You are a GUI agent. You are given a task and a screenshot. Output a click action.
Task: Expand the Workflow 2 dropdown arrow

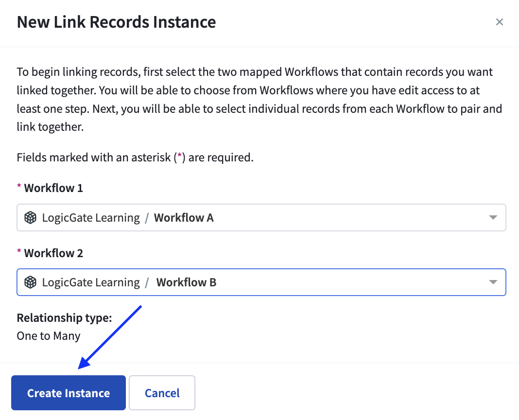[x=493, y=282]
